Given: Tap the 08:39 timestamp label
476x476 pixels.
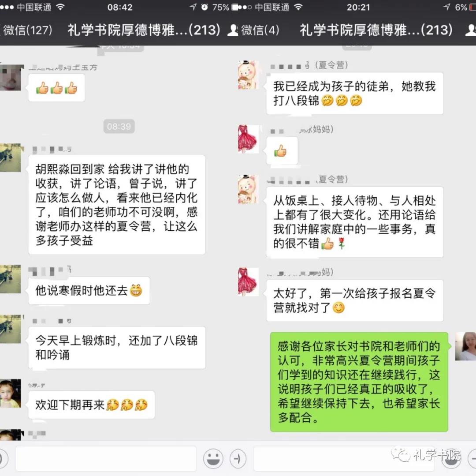Looking at the screenshot, I should [x=119, y=126].
